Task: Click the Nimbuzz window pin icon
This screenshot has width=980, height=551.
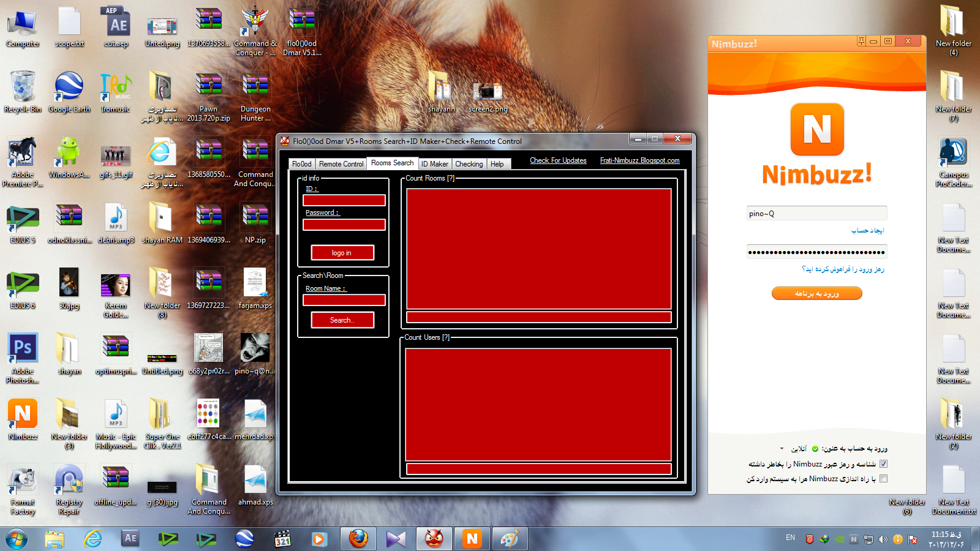Action: point(861,41)
